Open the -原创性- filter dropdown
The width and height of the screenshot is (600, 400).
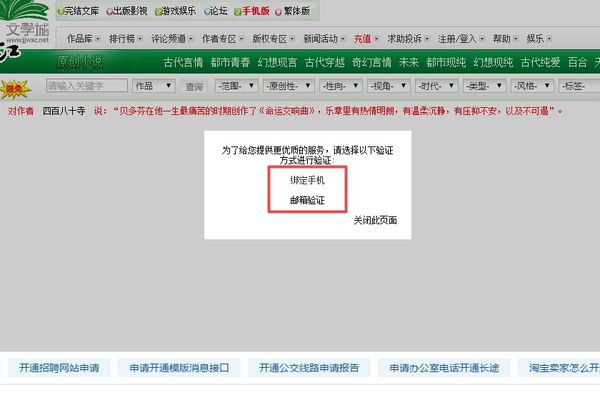pos(289,86)
